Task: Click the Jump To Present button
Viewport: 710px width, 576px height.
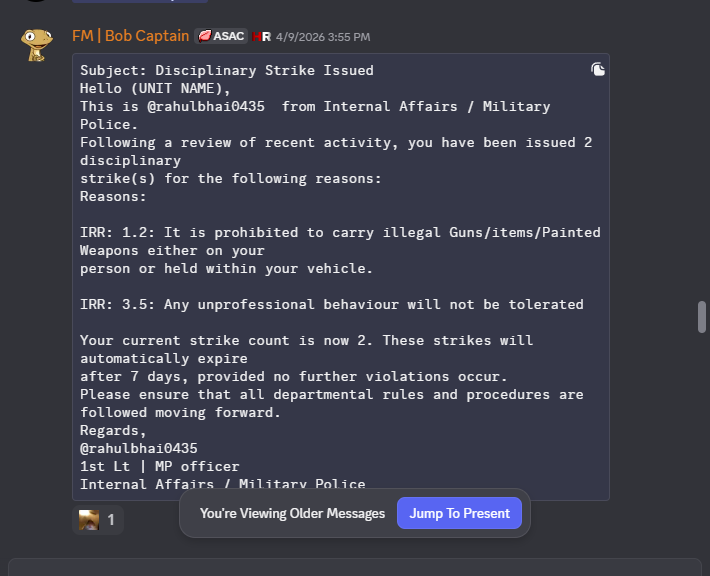Action: tap(459, 513)
